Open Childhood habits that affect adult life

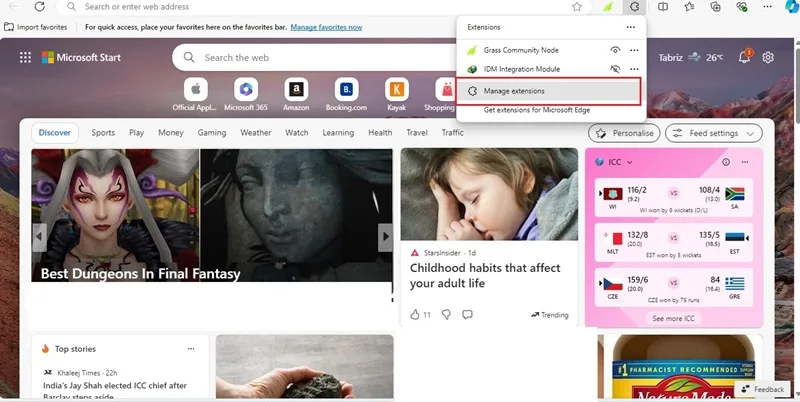(x=485, y=275)
